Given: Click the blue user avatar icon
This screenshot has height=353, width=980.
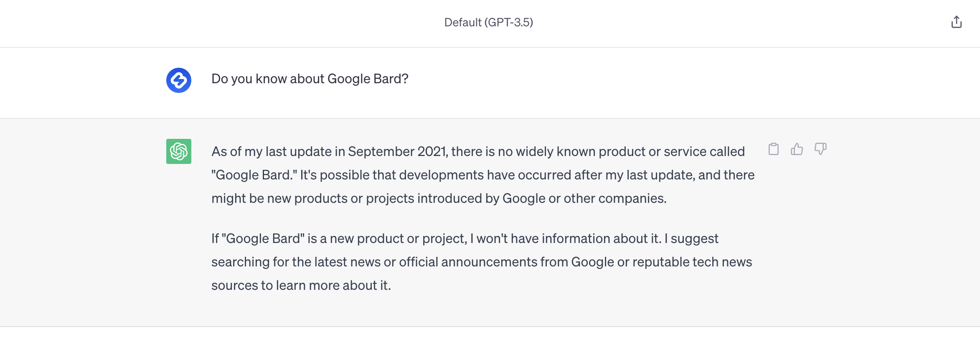Looking at the screenshot, I should (179, 80).
